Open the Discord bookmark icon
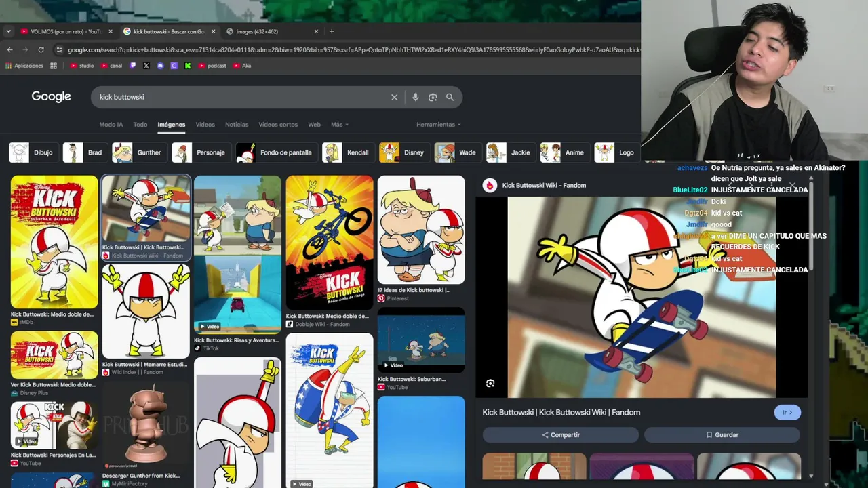Image resolution: width=868 pixels, height=488 pixels. [160, 66]
